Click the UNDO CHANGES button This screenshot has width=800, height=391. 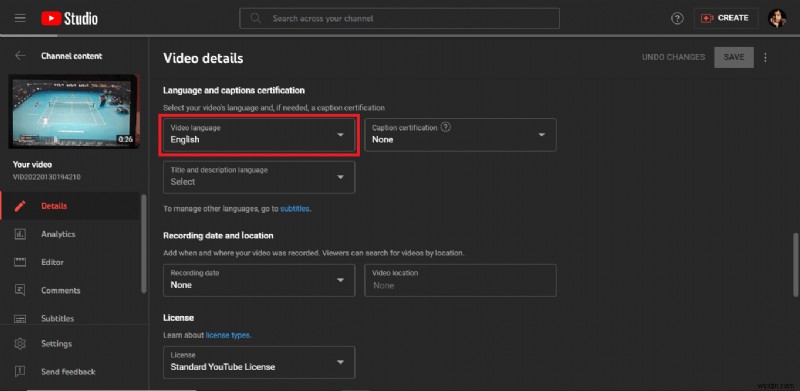673,57
